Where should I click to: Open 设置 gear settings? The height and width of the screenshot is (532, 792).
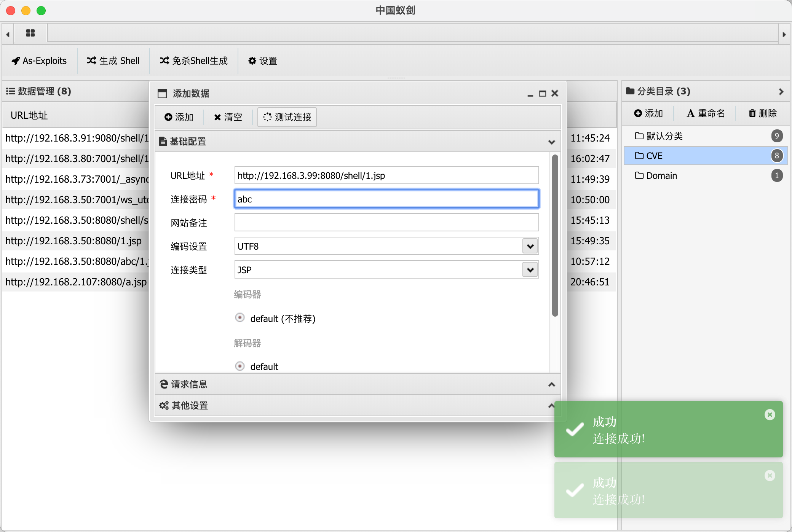(x=262, y=61)
